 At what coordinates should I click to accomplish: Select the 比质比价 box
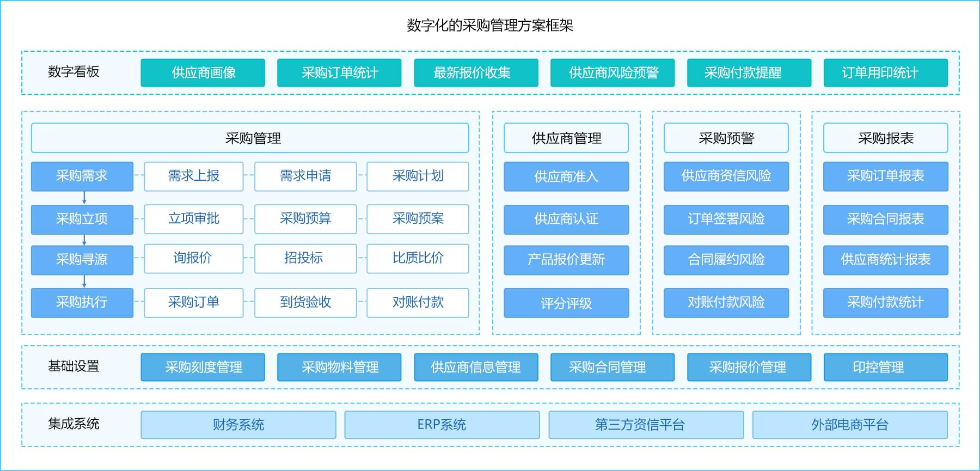418,259
